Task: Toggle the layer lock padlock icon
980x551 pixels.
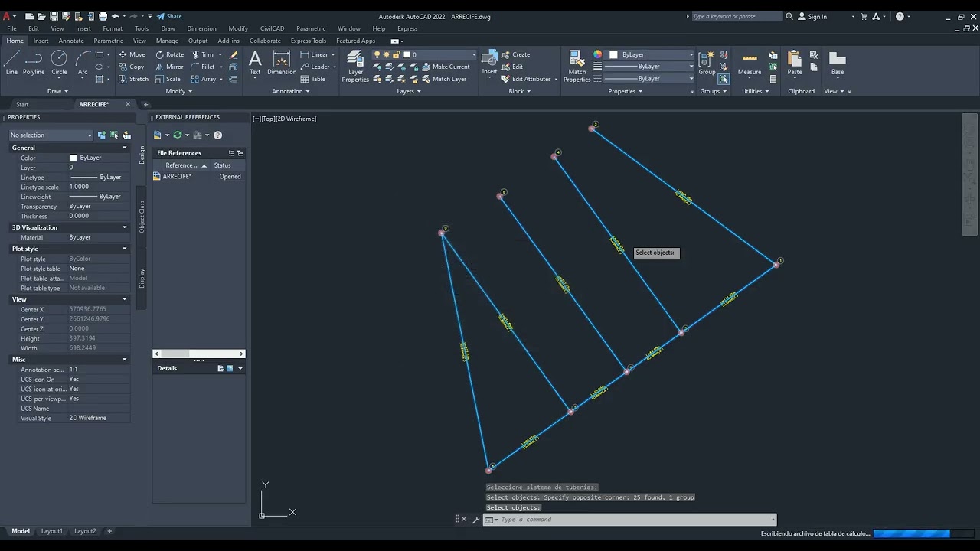Action: [x=395, y=54]
